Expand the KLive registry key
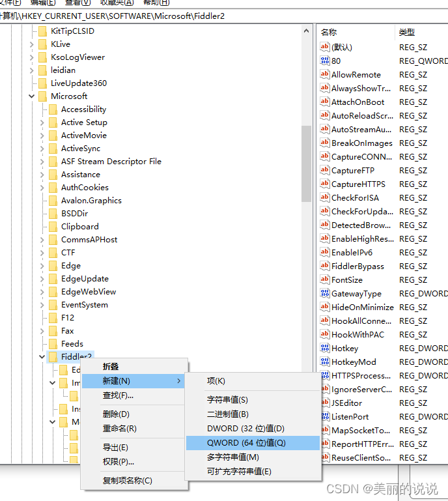This screenshot has width=448, height=501. pyautogui.click(x=31, y=44)
